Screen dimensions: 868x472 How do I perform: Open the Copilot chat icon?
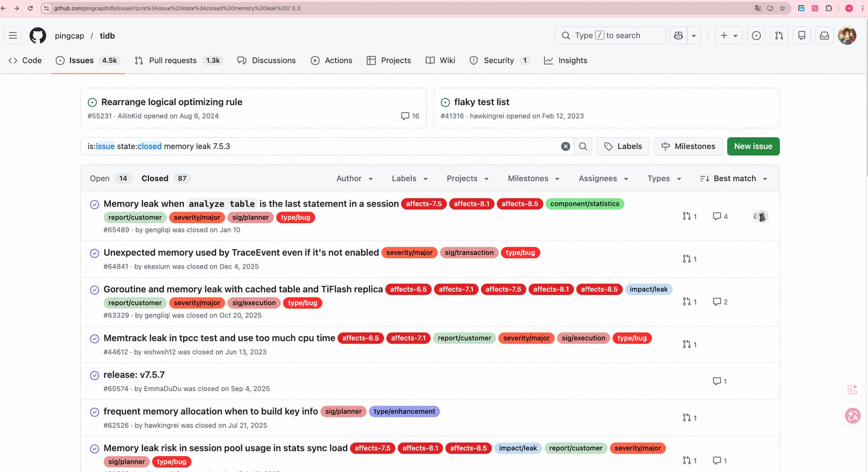[678, 36]
